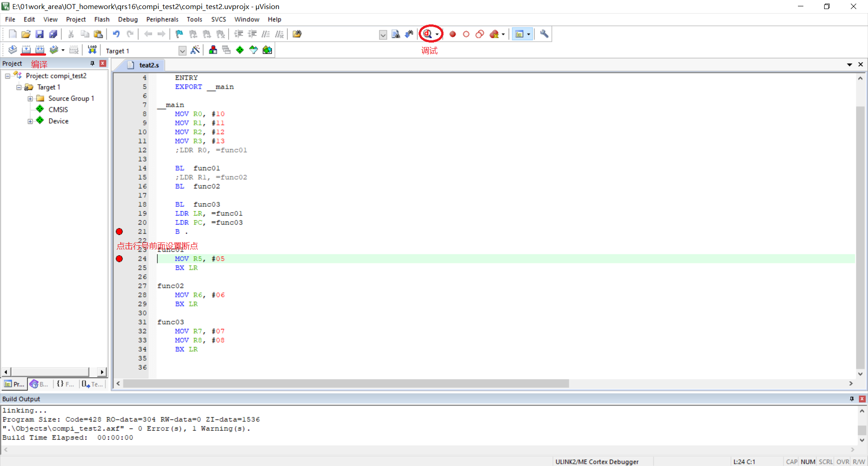Select CMSIS component in project tree
This screenshot has height=466, width=868.
[58, 110]
